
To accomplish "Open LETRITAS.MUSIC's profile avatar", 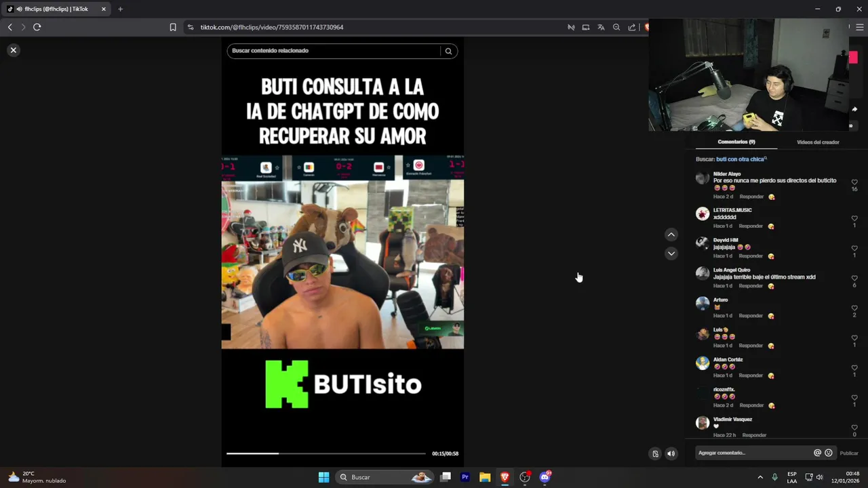I will 703,213.
